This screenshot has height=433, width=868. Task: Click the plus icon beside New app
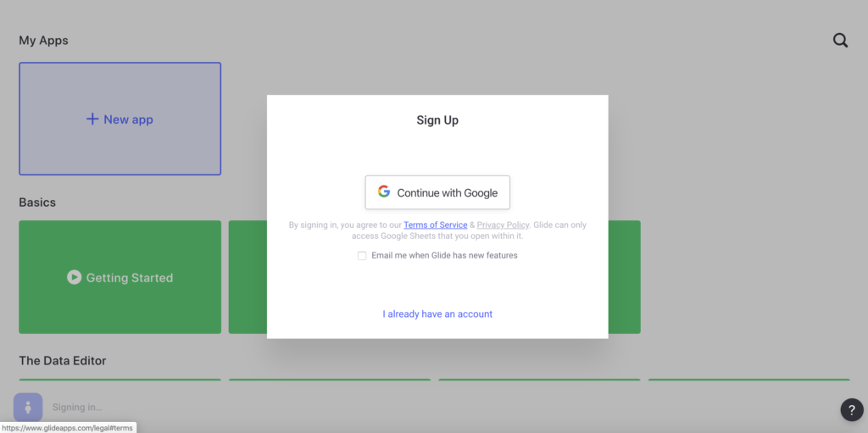click(92, 119)
